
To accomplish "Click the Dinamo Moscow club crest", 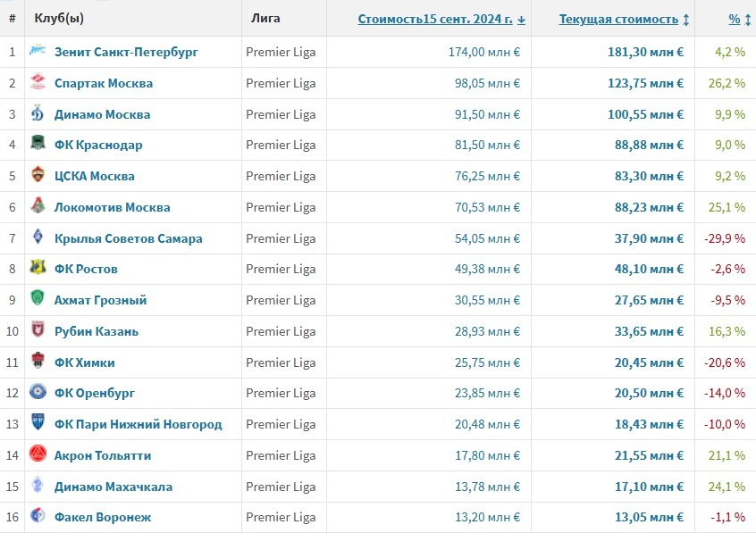I will coord(38,113).
